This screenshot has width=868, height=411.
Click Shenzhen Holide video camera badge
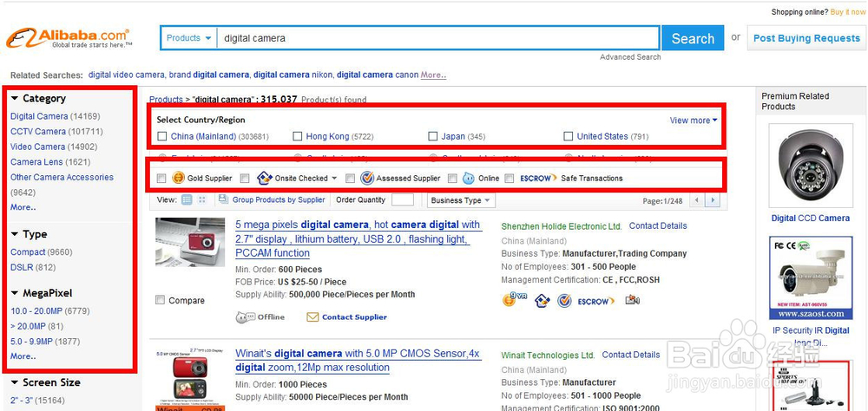[632, 300]
